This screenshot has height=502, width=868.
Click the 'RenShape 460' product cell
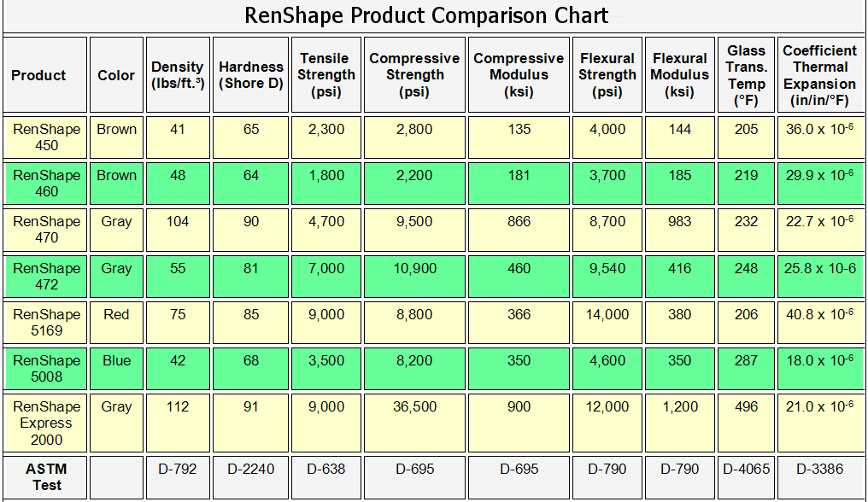click(x=46, y=184)
